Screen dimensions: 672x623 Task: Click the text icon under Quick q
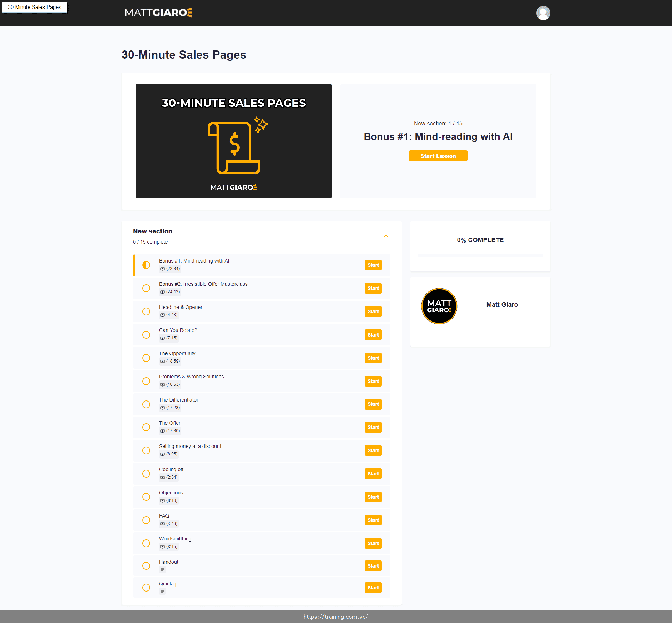click(x=163, y=591)
